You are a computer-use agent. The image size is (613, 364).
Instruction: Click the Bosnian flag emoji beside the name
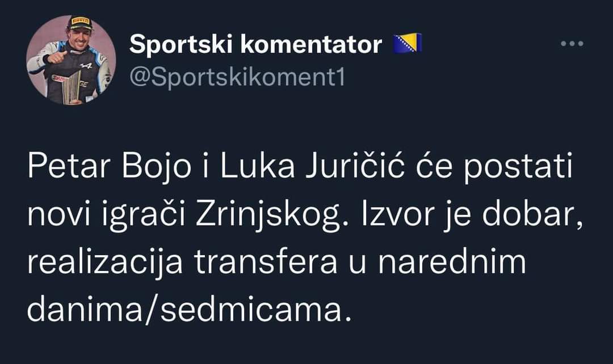(x=408, y=43)
